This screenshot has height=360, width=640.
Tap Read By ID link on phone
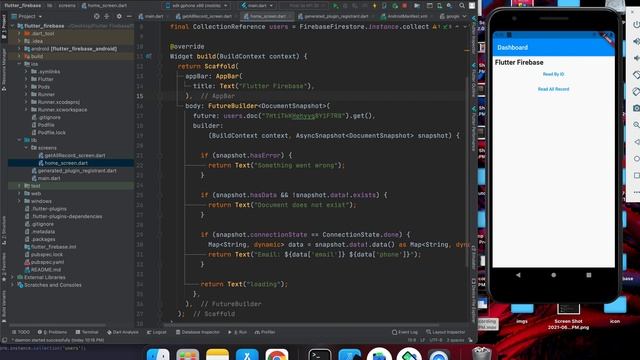point(553,74)
